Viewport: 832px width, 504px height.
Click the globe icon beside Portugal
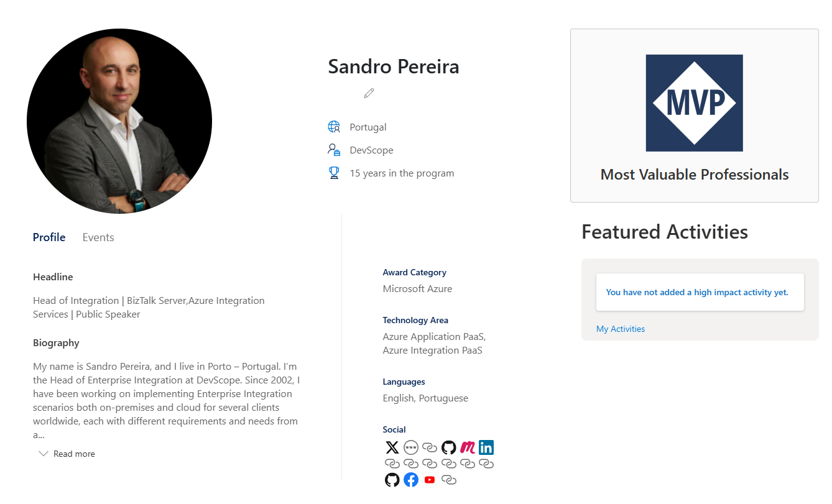coord(334,127)
